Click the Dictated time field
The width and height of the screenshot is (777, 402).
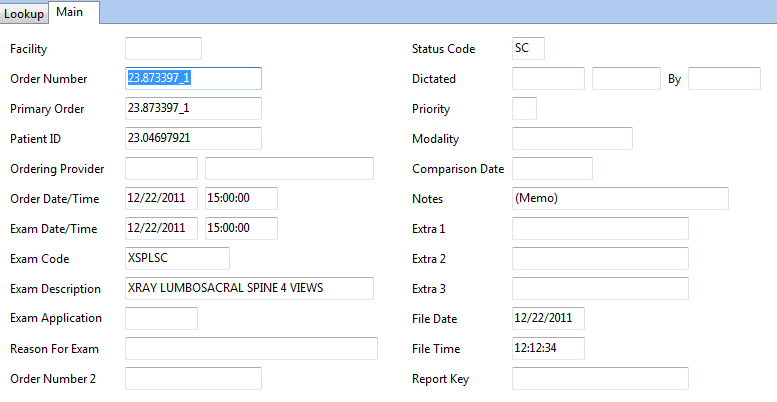click(626, 78)
